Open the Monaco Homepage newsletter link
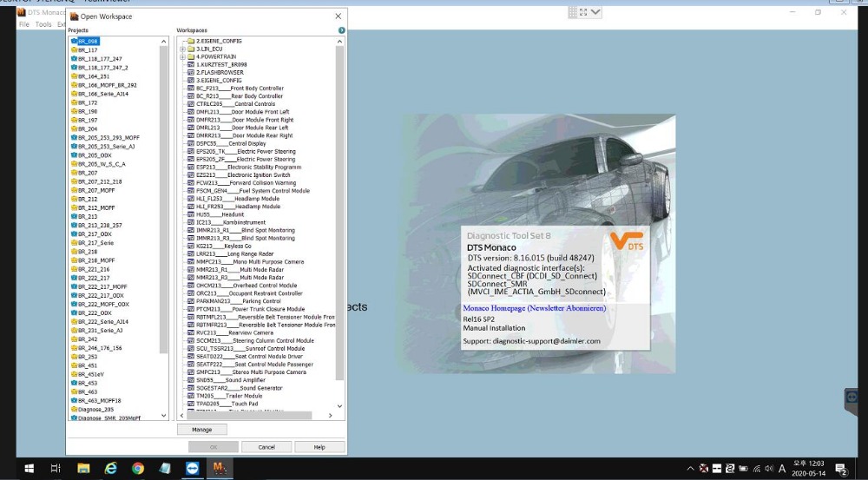868x480 pixels. (534, 308)
